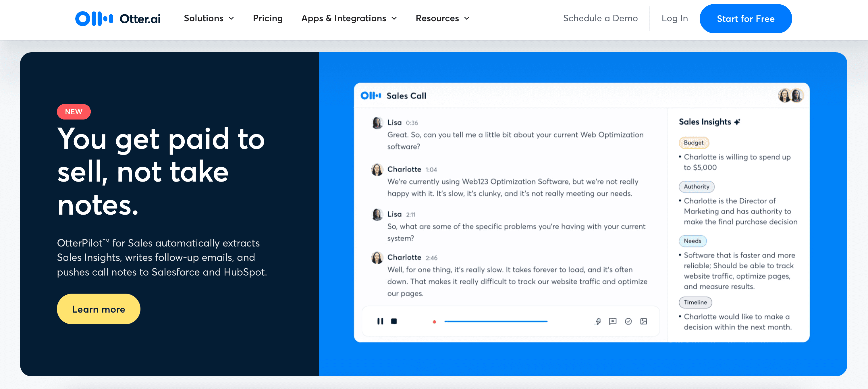This screenshot has width=868, height=389.
Task: Click Lisa's avatar at 0:36
Action: (x=377, y=123)
